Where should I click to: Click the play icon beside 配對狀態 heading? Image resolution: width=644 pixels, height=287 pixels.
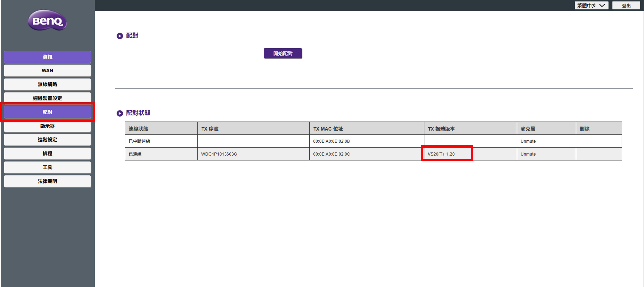tap(120, 113)
